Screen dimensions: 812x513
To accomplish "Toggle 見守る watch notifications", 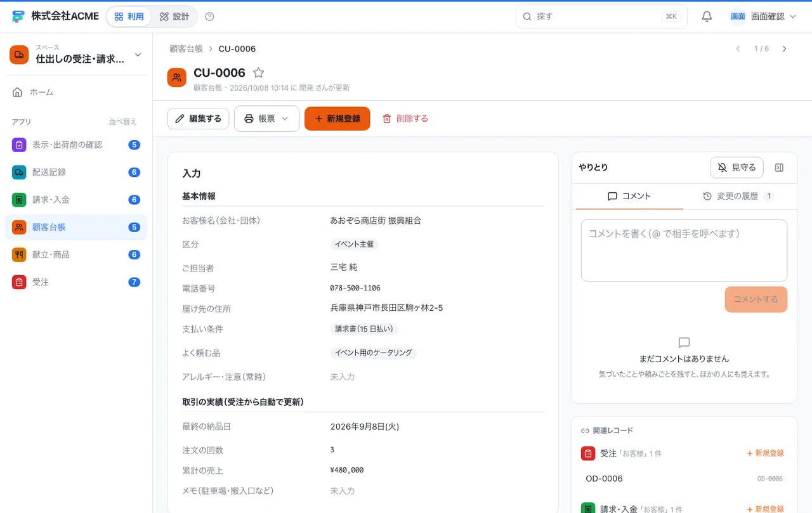I will (x=737, y=167).
